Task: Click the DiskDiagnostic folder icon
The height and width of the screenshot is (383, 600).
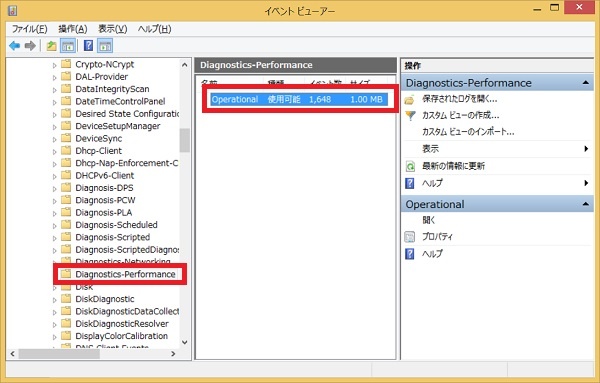Action: click(x=66, y=298)
